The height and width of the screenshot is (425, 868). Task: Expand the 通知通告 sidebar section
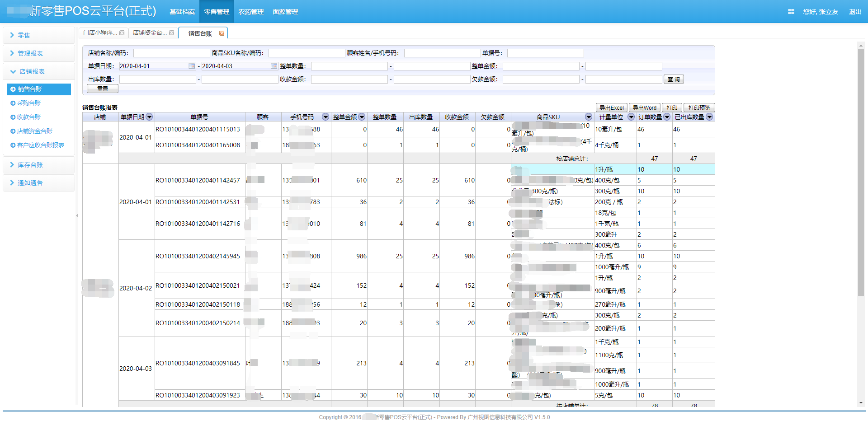pyautogui.click(x=39, y=183)
